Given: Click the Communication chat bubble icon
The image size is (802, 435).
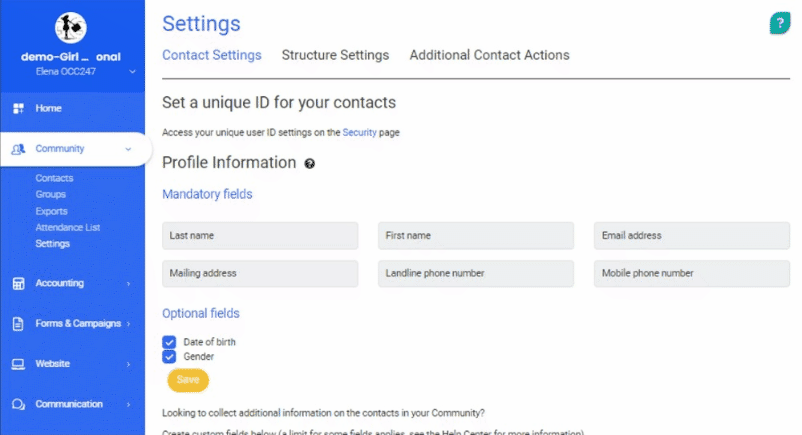Looking at the screenshot, I should tap(18, 404).
